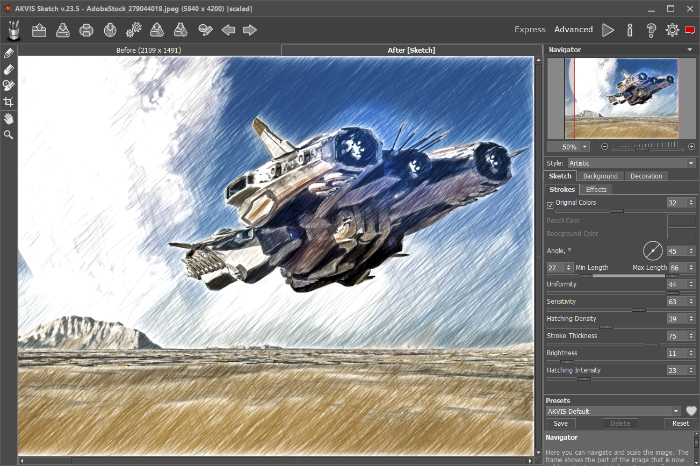Switch to Advanced mode

tap(574, 30)
